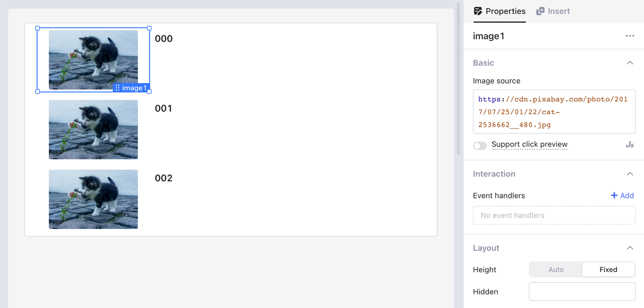Select the kitten image beside 002
Image resolution: width=644 pixels, height=308 pixels.
click(93, 199)
